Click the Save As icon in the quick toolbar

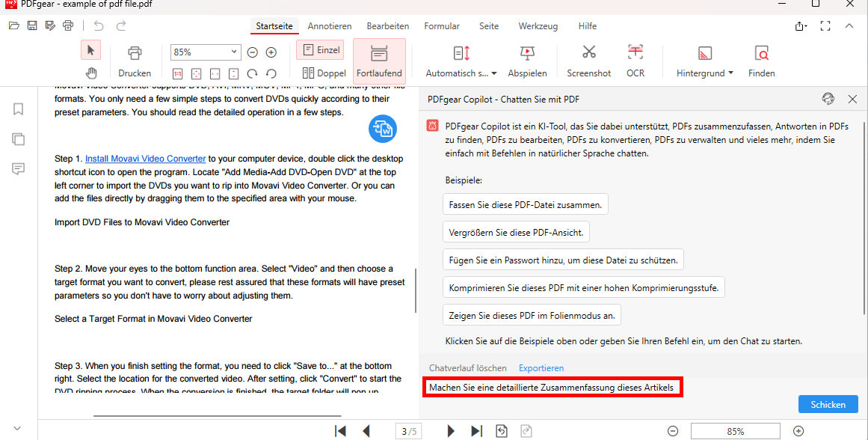tap(50, 25)
